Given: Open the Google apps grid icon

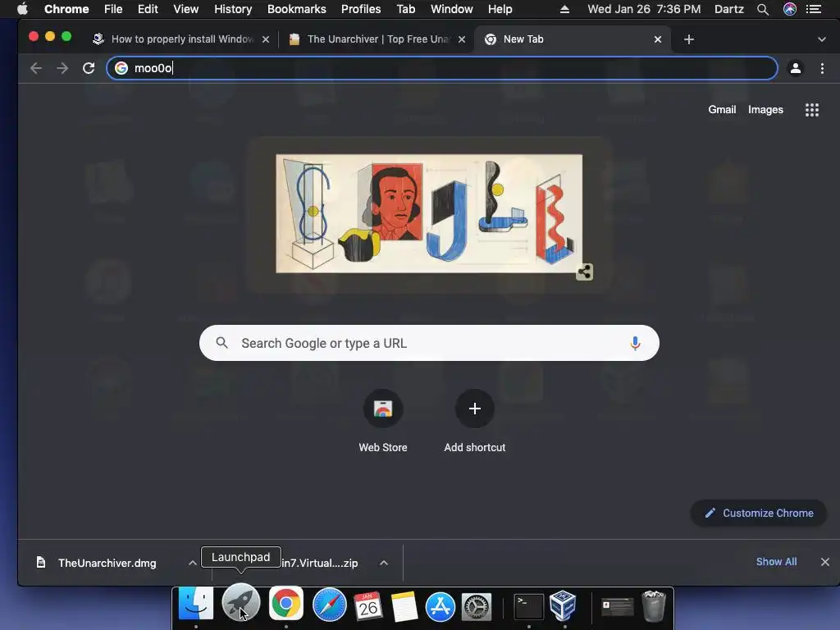Looking at the screenshot, I should pyautogui.click(x=812, y=110).
